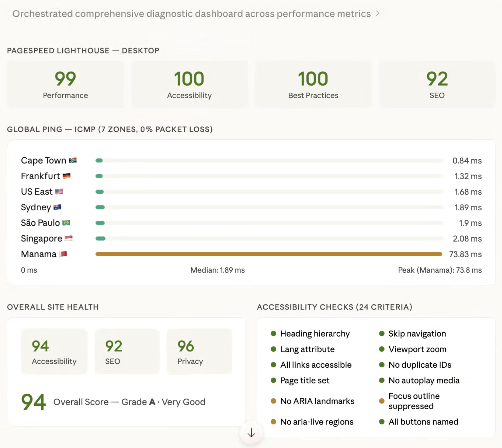This screenshot has width=502, height=448.
Task: Click the green dot beside All links accessible
Action: click(x=273, y=365)
